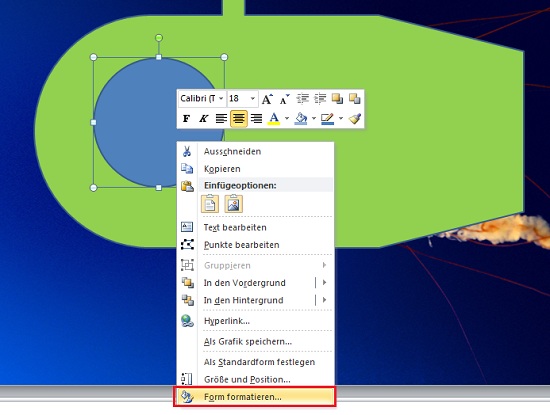Paste using destination theme option
The image size is (550, 415).
[x=210, y=204]
